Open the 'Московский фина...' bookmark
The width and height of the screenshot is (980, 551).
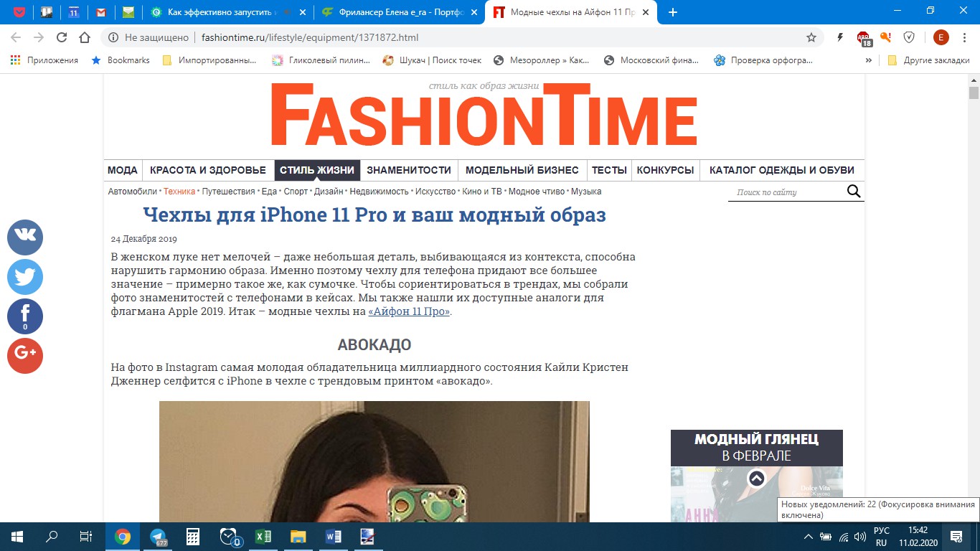pos(651,60)
